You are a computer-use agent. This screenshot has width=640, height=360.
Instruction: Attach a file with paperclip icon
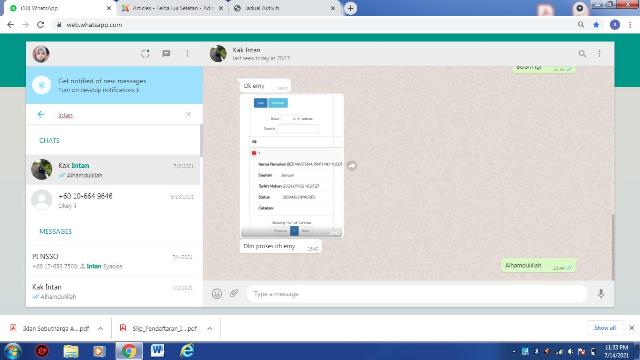(234, 293)
